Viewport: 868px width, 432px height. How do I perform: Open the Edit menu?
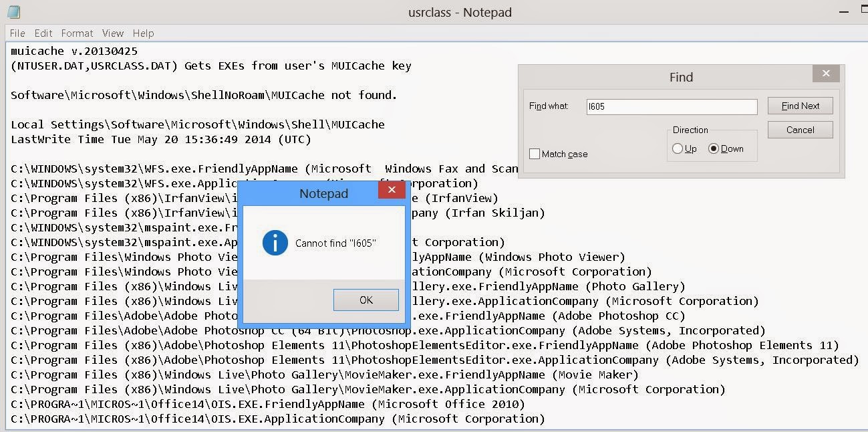tap(43, 33)
